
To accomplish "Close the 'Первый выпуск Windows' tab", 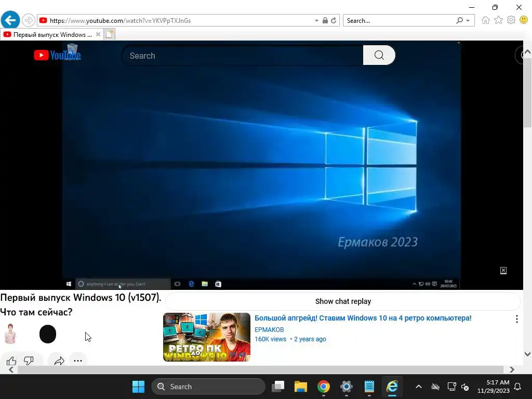I will pos(98,34).
